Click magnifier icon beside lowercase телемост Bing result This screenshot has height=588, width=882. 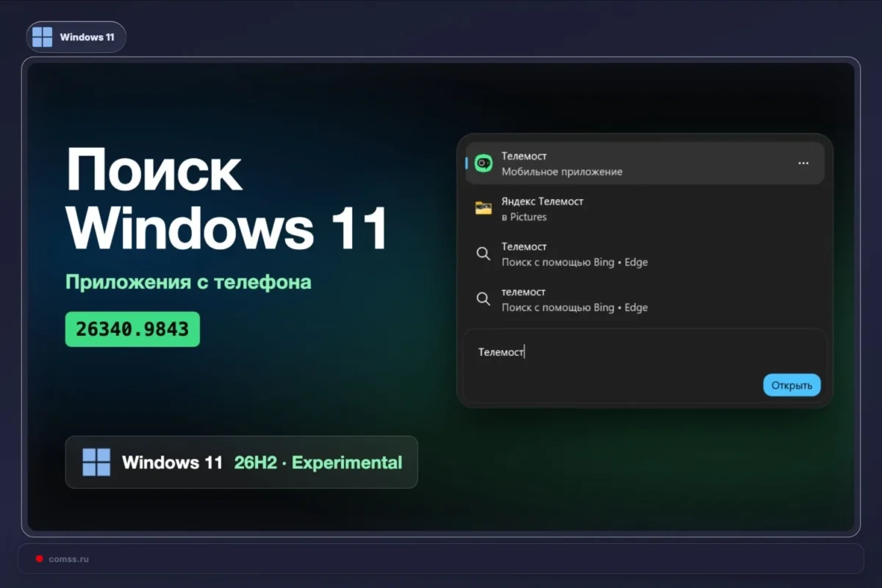483,299
